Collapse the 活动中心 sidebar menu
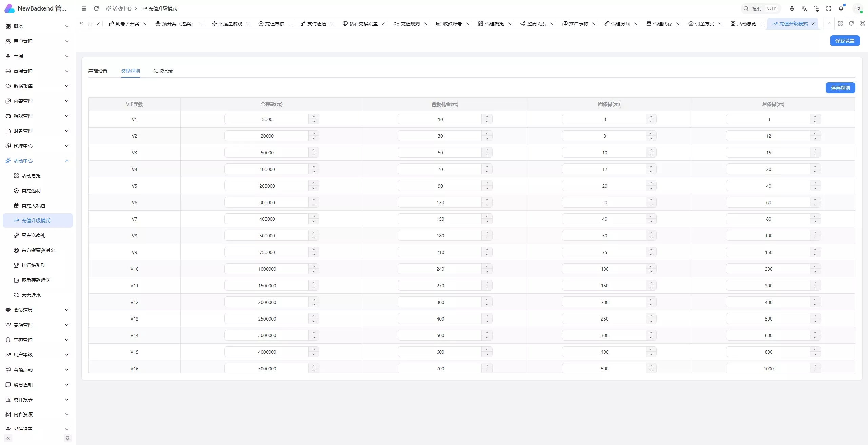Screen dimensions: 868x445 click(x=37, y=161)
